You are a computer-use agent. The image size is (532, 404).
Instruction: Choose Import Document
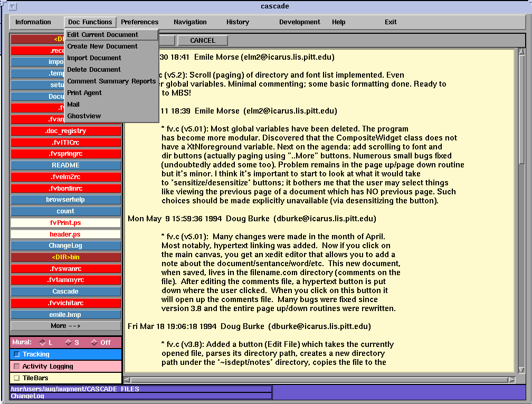111,58
